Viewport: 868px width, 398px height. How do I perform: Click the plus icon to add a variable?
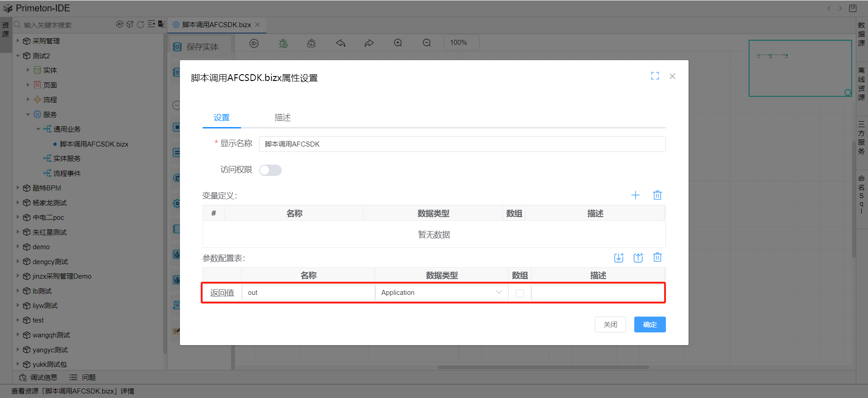click(x=635, y=195)
